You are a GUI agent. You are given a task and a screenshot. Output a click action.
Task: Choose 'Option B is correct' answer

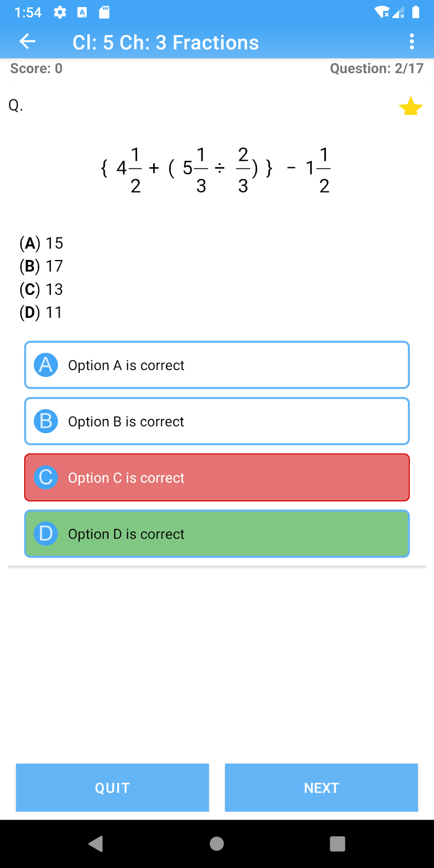(217, 421)
